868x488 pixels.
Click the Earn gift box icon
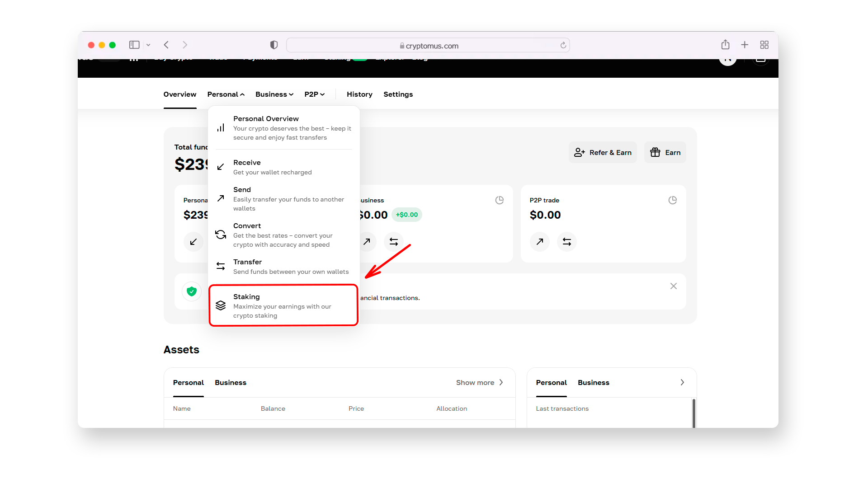coord(655,152)
